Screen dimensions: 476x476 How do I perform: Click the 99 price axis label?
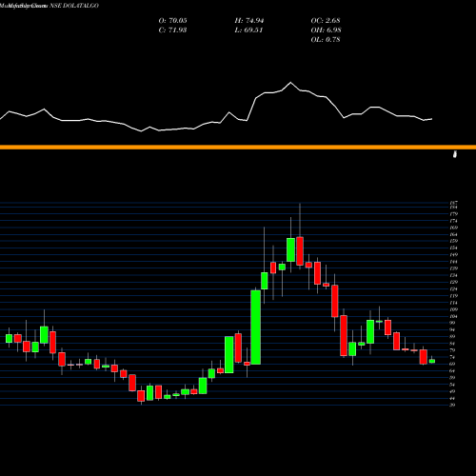tap(453, 323)
